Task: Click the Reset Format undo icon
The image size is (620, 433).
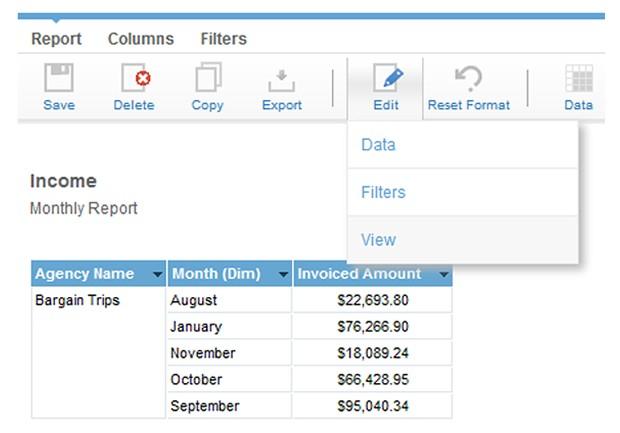Action: coord(469,78)
